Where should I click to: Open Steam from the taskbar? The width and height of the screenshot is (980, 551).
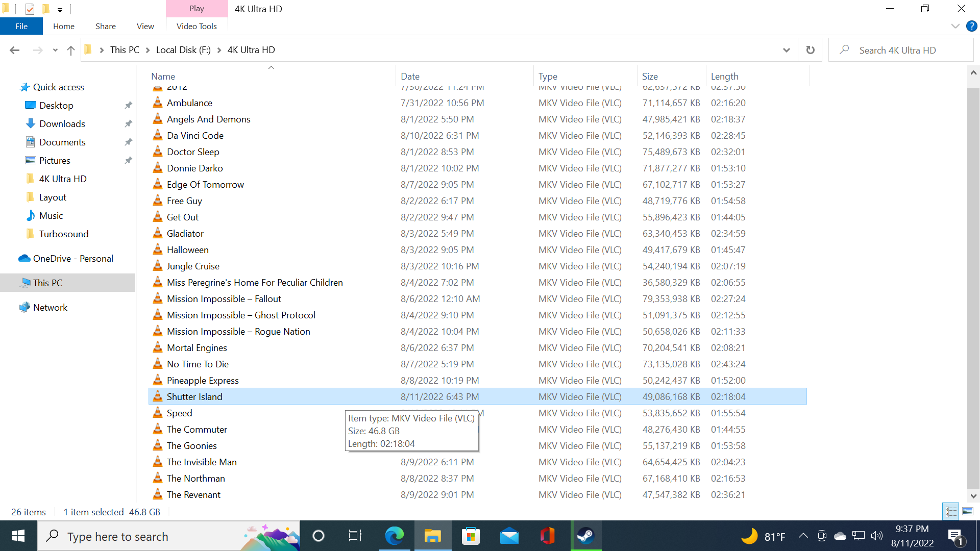(585, 536)
